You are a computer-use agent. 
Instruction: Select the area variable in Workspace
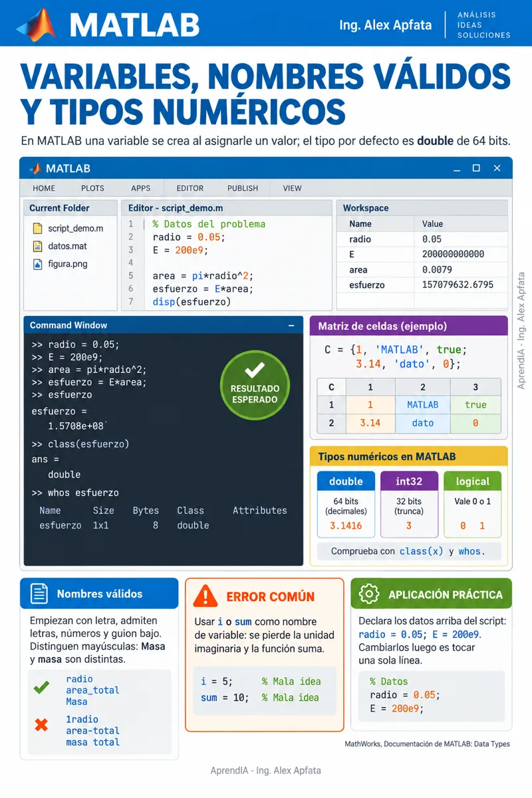click(x=422, y=270)
